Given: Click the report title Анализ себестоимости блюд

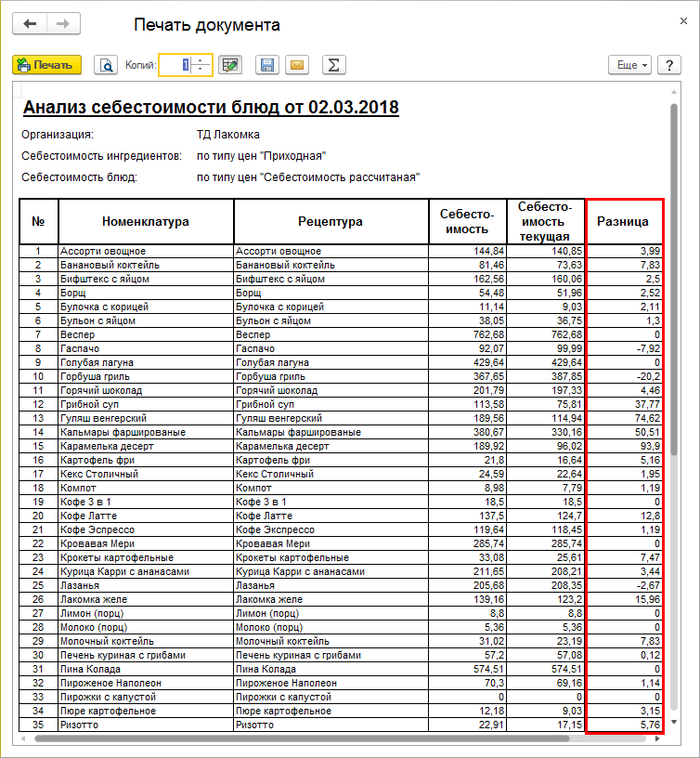Looking at the screenshot, I should pos(211,108).
